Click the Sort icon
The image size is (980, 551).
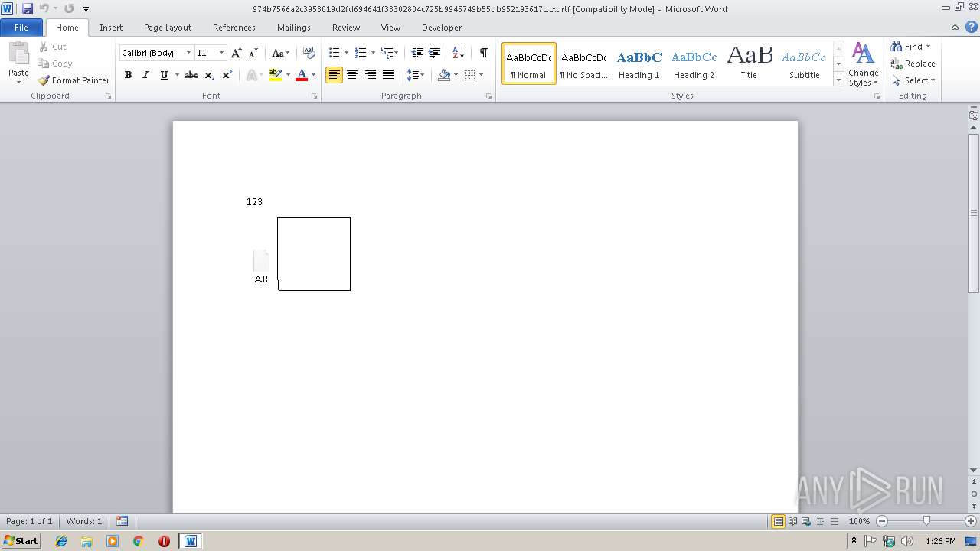click(459, 53)
